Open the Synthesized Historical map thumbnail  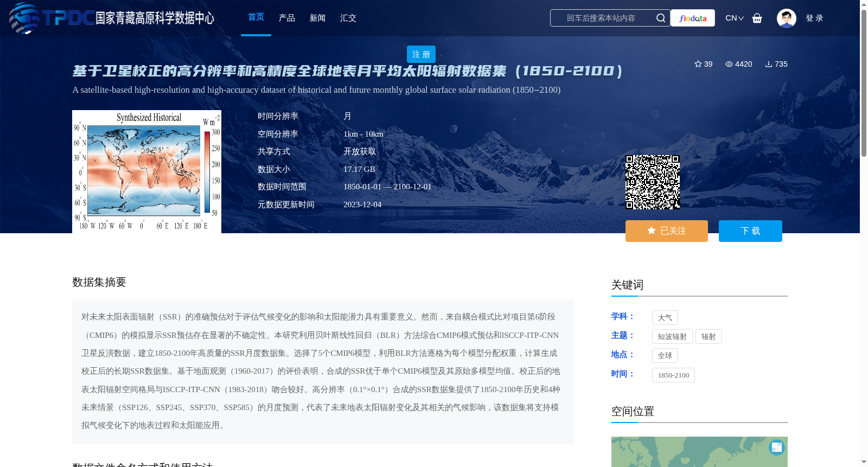pos(146,171)
